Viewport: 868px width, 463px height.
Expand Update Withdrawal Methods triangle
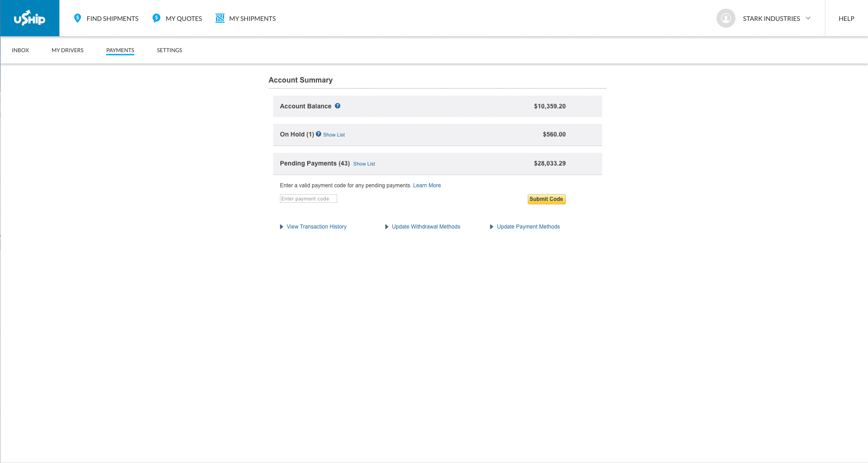387,227
